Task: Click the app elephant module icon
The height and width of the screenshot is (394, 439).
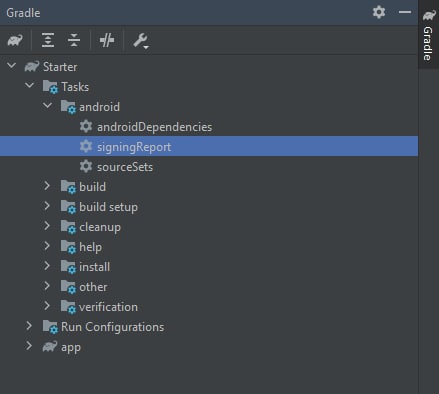Action: (x=50, y=346)
